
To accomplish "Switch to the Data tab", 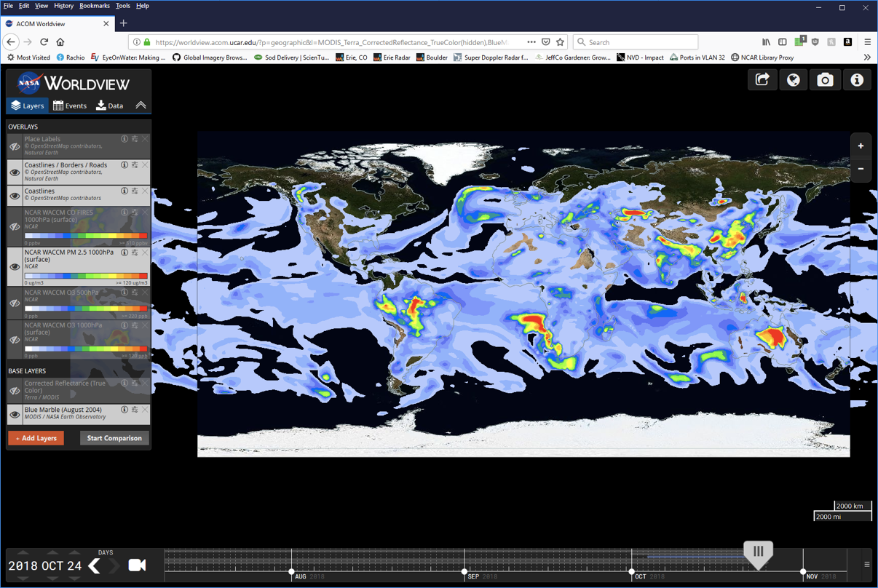I will 110,106.
